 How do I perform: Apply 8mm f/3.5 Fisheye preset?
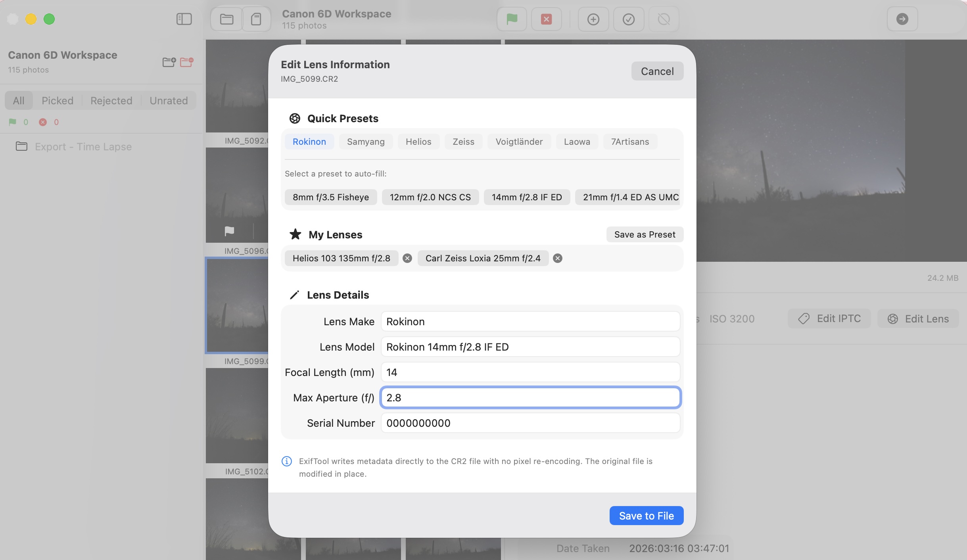pyautogui.click(x=331, y=197)
